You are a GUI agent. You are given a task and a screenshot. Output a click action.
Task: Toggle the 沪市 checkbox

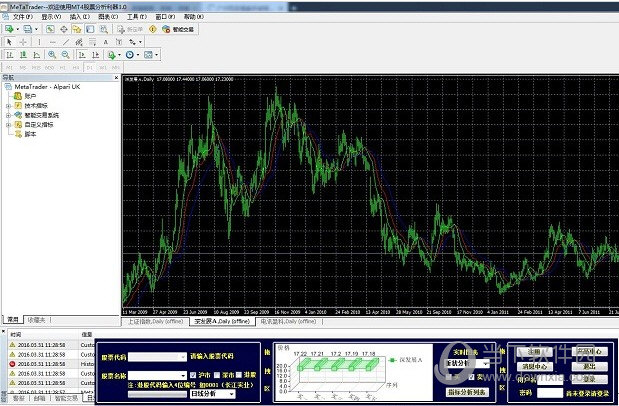(x=193, y=375)
